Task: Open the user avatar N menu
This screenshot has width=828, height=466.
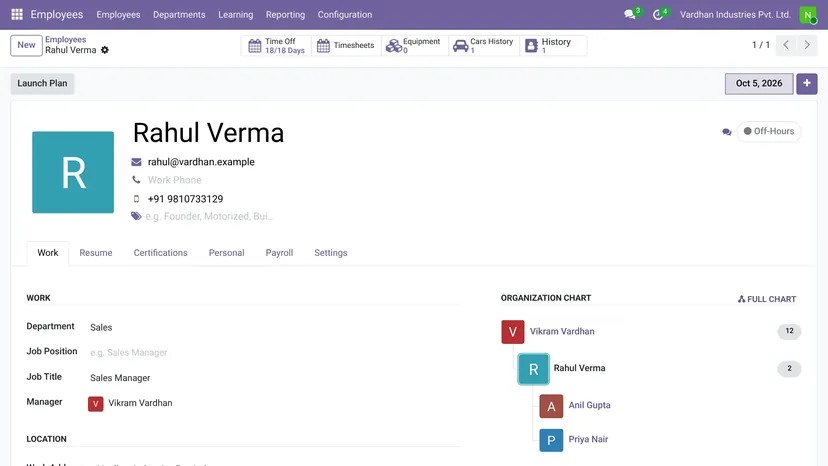Action: pyautogui.click(x=807, y=14)
